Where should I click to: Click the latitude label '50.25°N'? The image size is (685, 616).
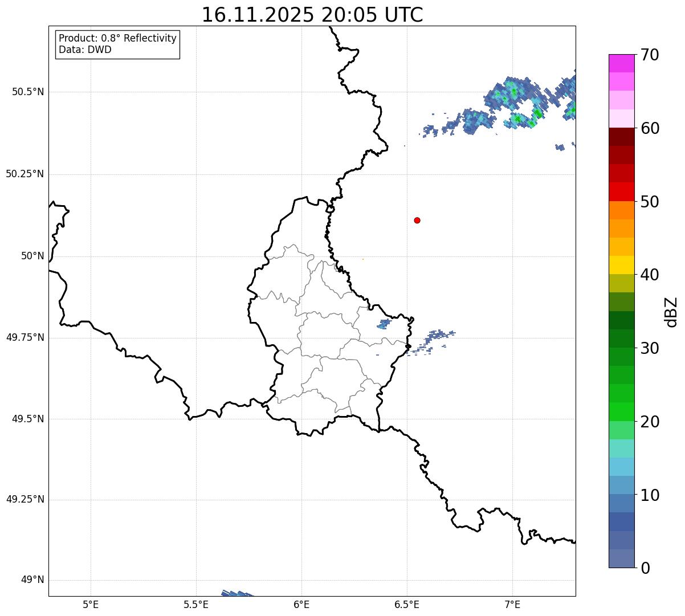[x=25, y=174]
